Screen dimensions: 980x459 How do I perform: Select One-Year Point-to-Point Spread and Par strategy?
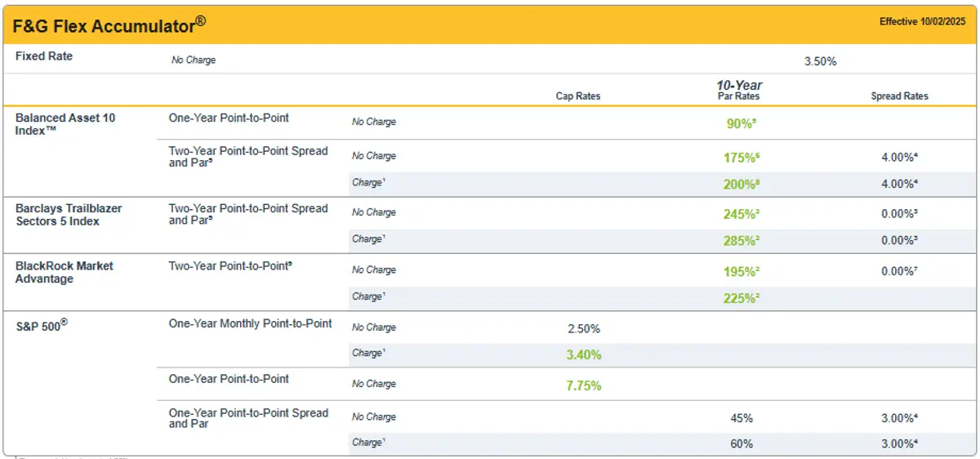[248, 418]
